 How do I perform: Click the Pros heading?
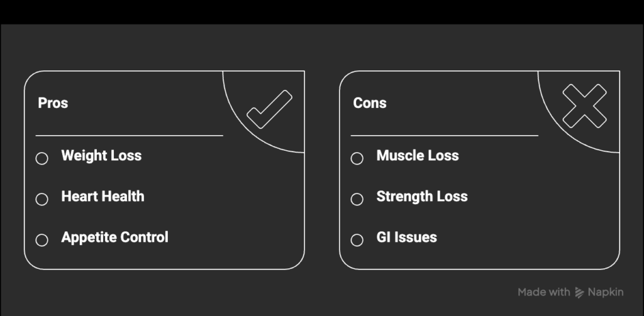pos(53,103)
